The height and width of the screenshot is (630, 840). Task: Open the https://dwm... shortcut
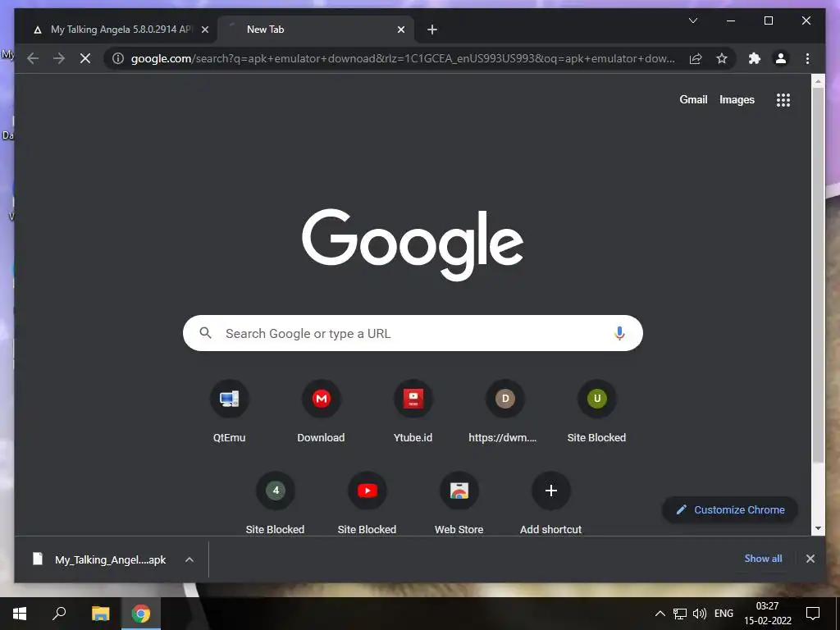[x=504, y=411]
